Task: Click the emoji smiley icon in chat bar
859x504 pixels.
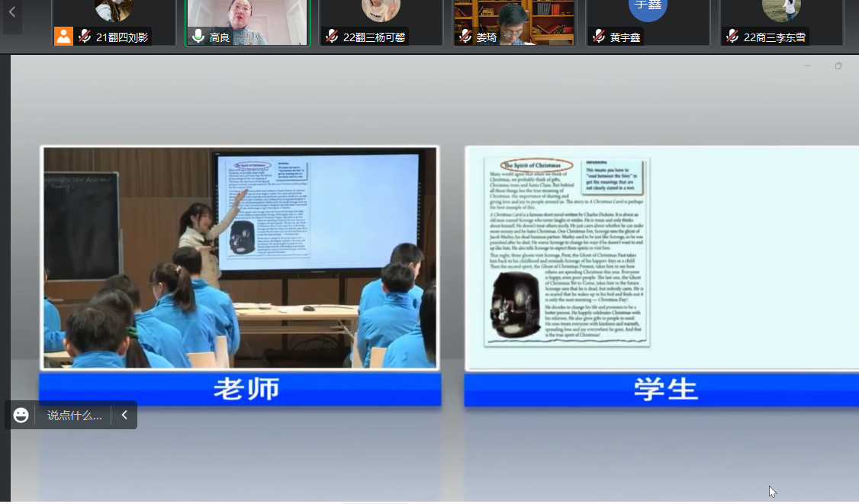Action: pos(21,416)
